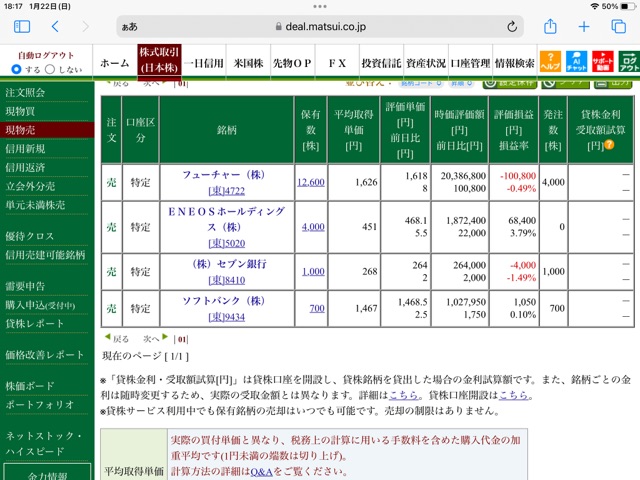Open the blue AIチャット icon
This screenshot has width=640, height=480.
[x=576, y=62]
